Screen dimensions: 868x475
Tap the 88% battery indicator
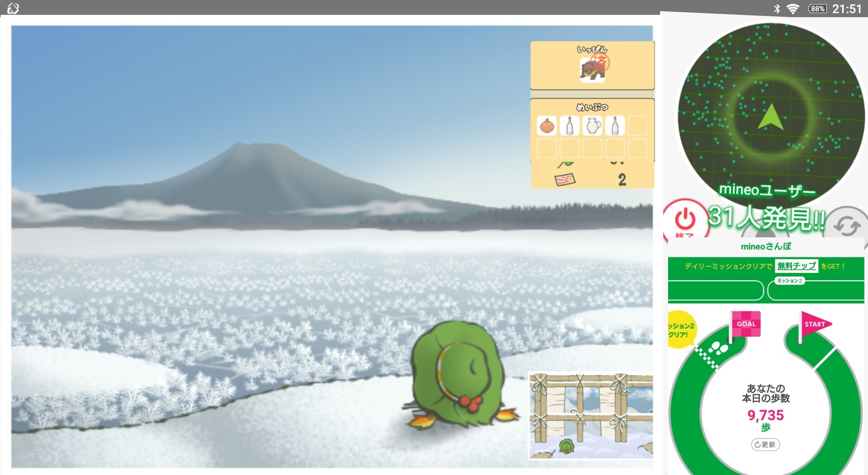(x=817, y=9)
